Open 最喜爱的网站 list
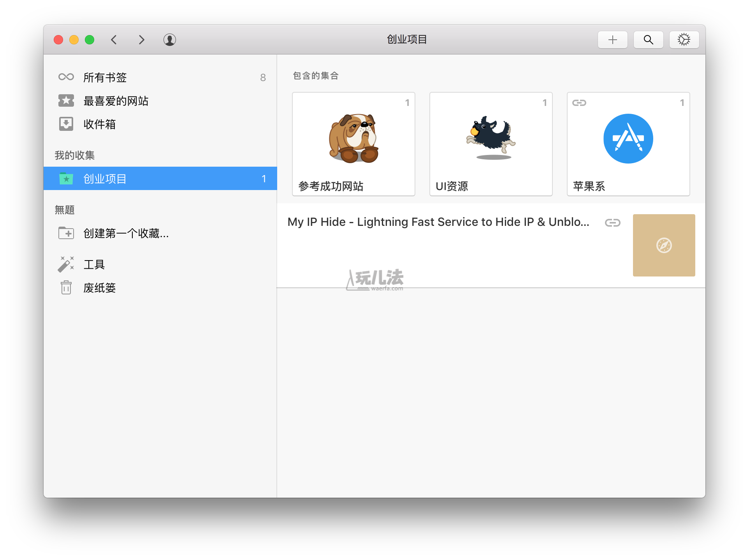Screen dimensions: 749x560 point(160,100)
